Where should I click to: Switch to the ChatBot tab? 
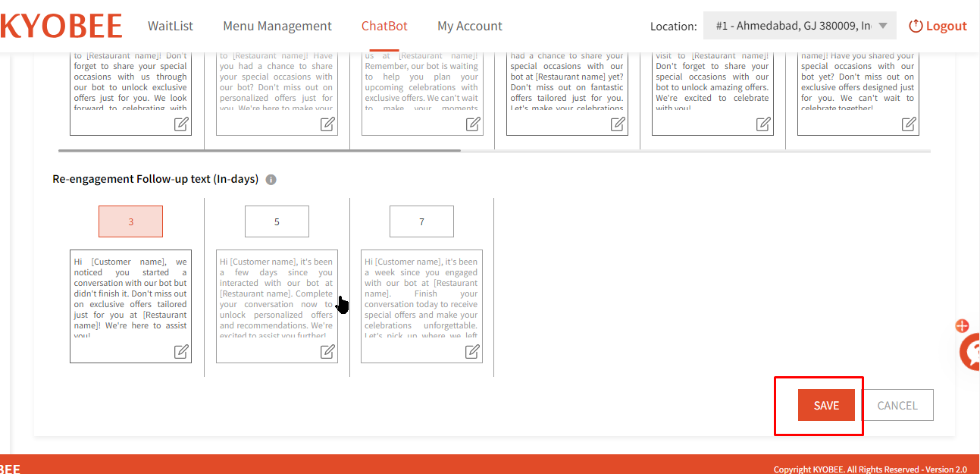click(384, 26)
